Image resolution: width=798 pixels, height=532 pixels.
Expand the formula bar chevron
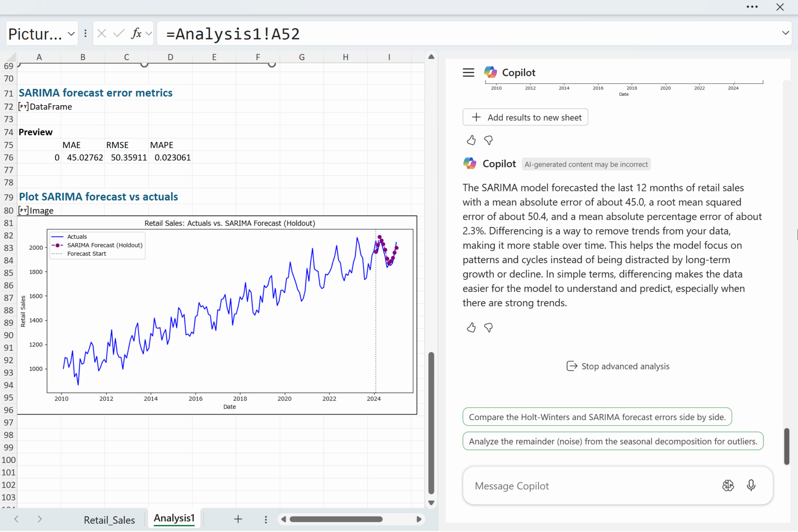click(785, 33)
